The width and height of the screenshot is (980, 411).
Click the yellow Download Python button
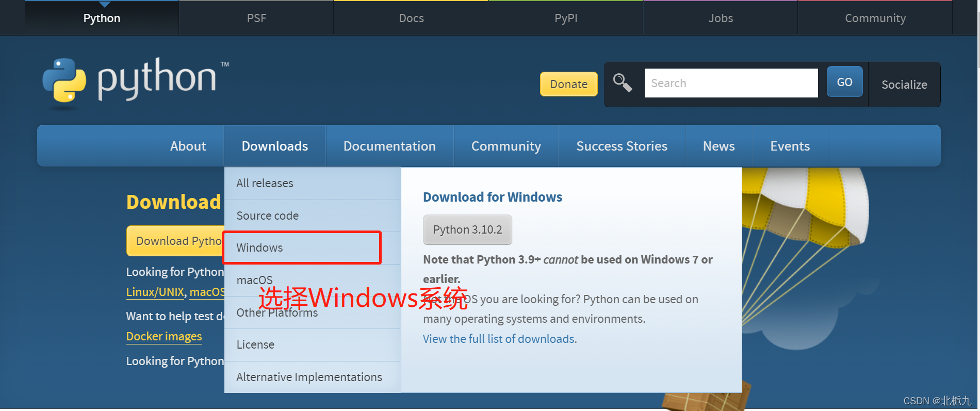coord(176,241)
